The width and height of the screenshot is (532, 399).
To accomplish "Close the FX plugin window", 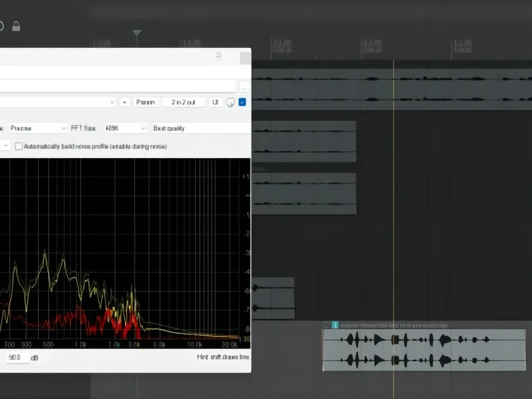I will pos(245,58).
